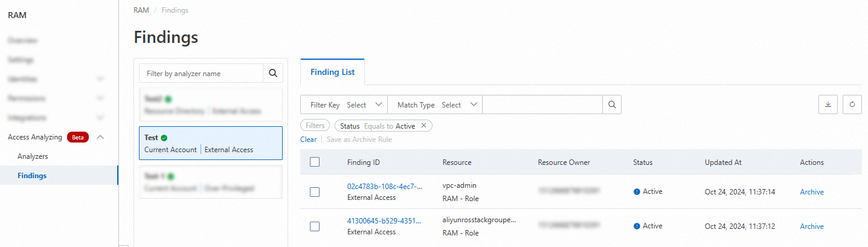Refresh the findings list
The height and width of the screenshot is (247, 868).
tap(852, 104)
